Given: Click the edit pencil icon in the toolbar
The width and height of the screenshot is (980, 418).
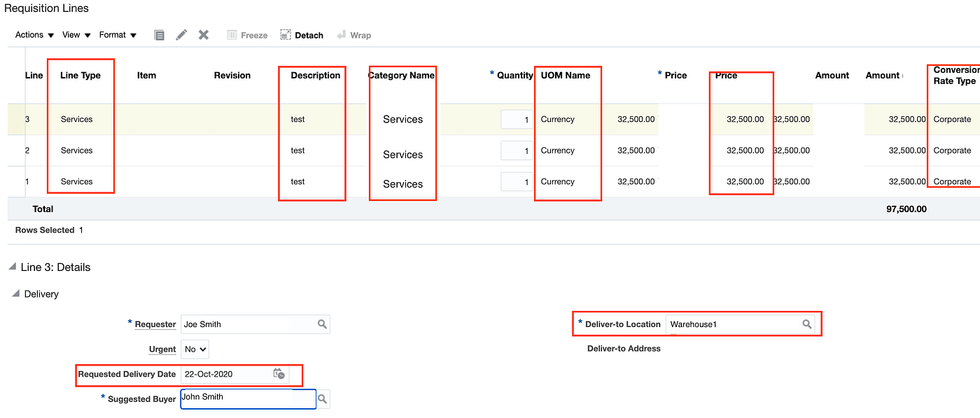Looking at the screenshot, I should [x=181, y=34].
